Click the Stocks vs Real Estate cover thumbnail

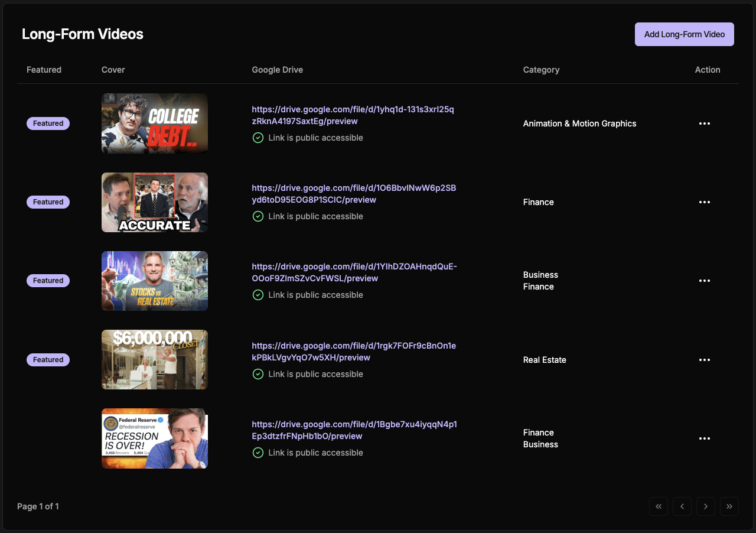pos(154,281)
